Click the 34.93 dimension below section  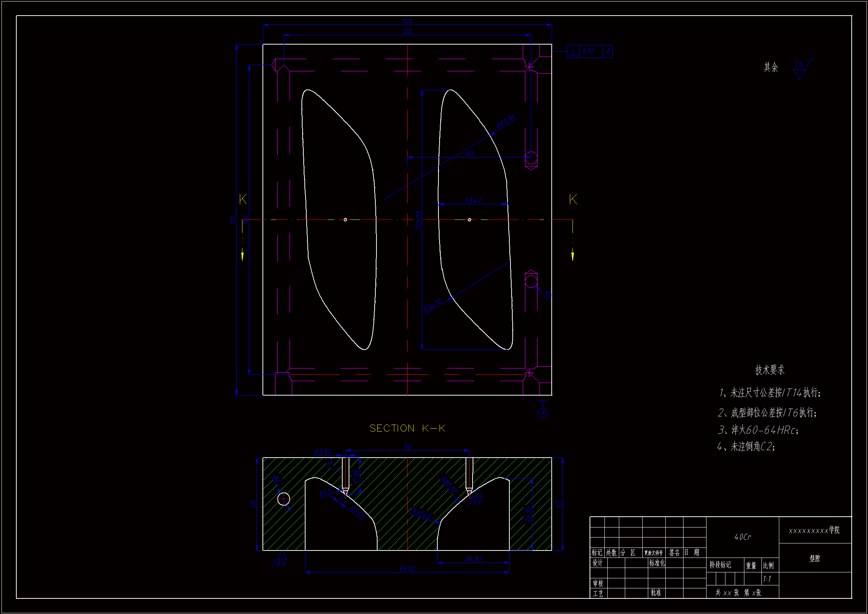(473, 558)
